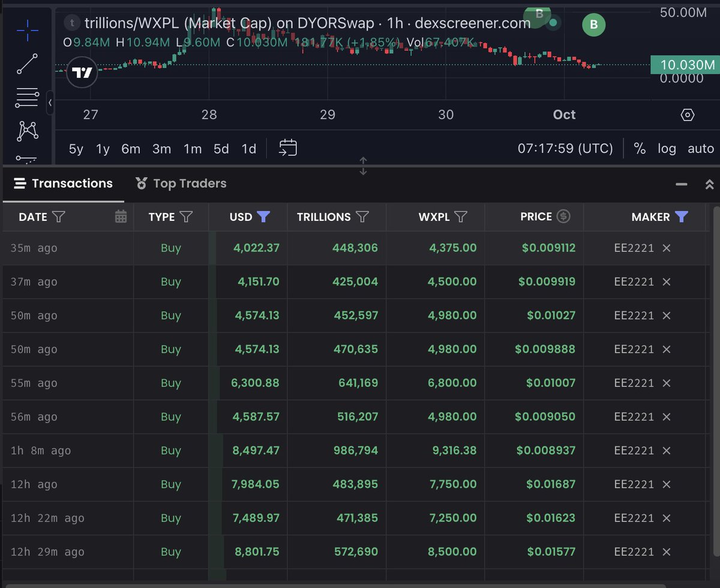This screenshot has height=588, width=720.
Task: Switch to the Transactions tab
Action: pyautogui.click(x=64, y=184)
